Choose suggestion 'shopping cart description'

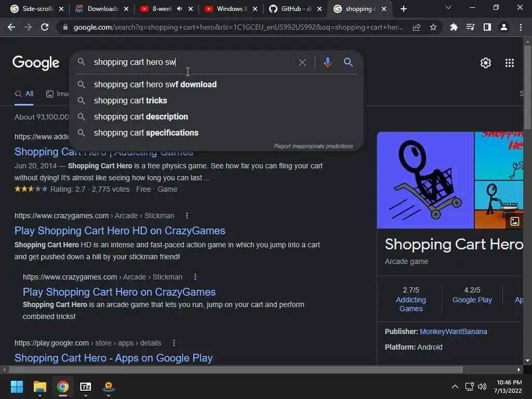pyautogui.click(x=216, y=117)
